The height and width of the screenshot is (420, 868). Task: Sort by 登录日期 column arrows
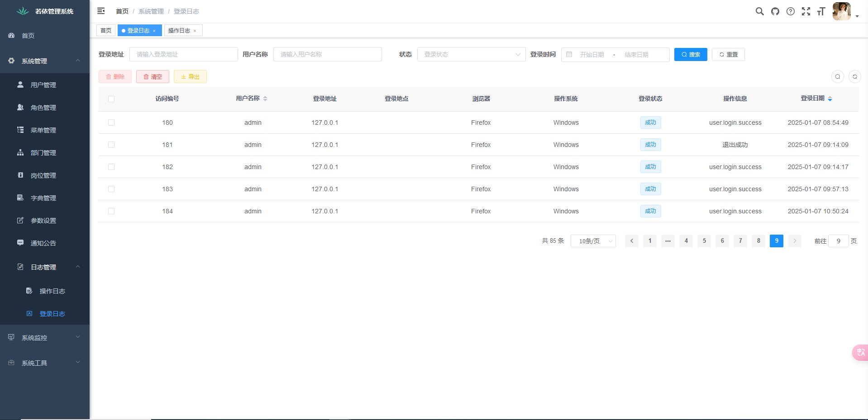coord(830,99)
